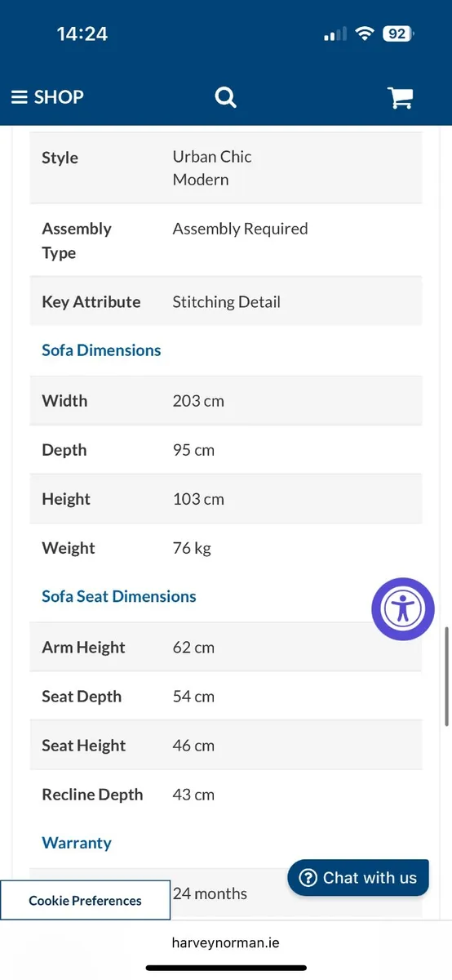This screenshot has height=980, width=452.
Task: Tap the Width 203 cm row
Action: pyautogui.click(x=226, y=401)
